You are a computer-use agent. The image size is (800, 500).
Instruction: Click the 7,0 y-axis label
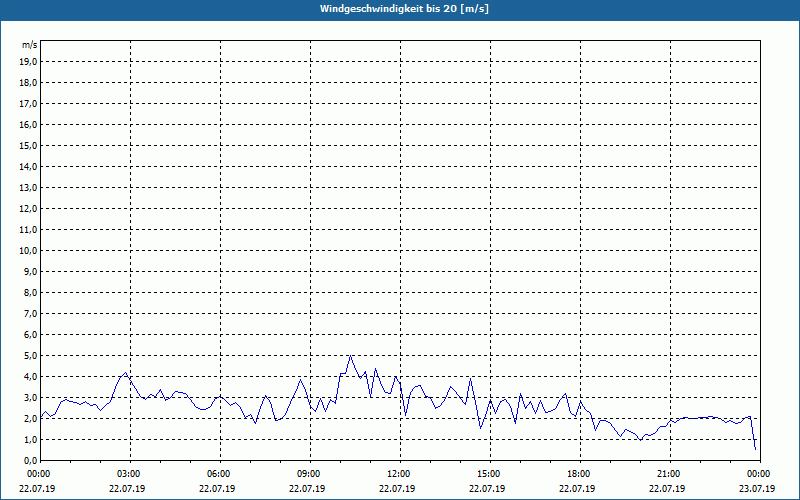tap(30, 313)
